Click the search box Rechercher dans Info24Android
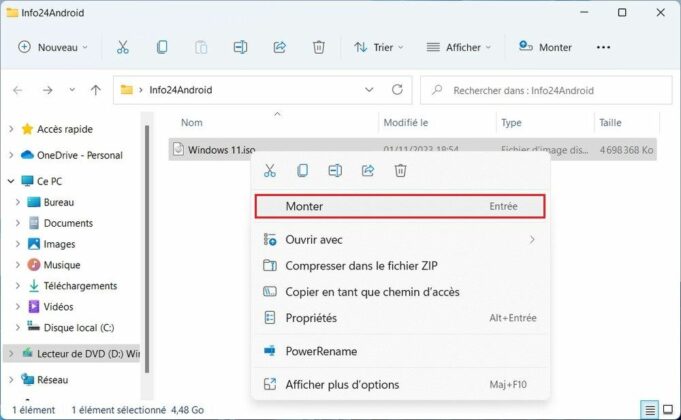 pos(546,90)
